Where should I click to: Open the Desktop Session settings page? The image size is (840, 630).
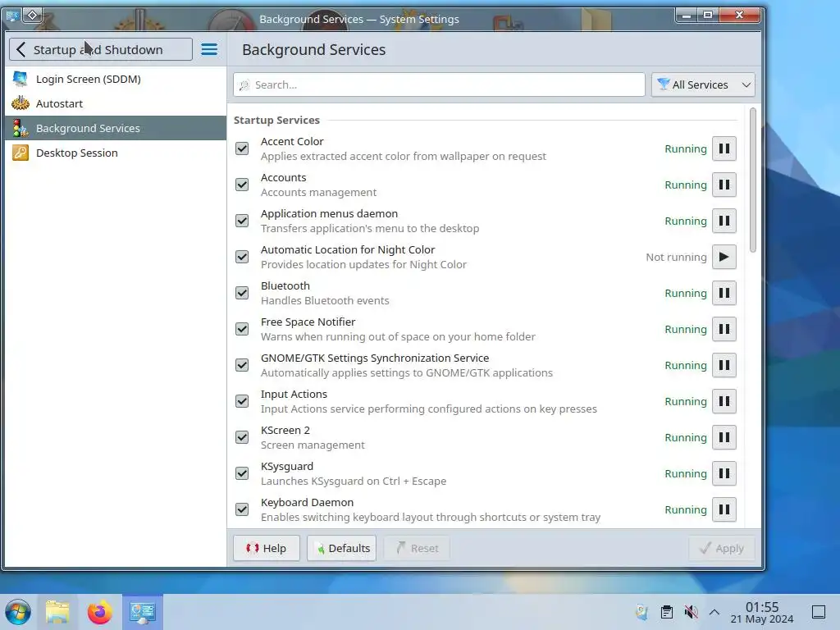click(116, 153)
